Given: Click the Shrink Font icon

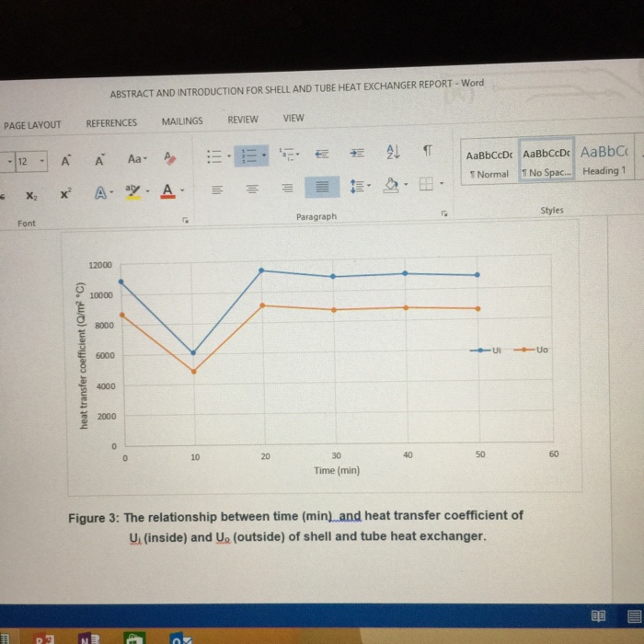Looking at the screenshot, I should pos(99,160).
